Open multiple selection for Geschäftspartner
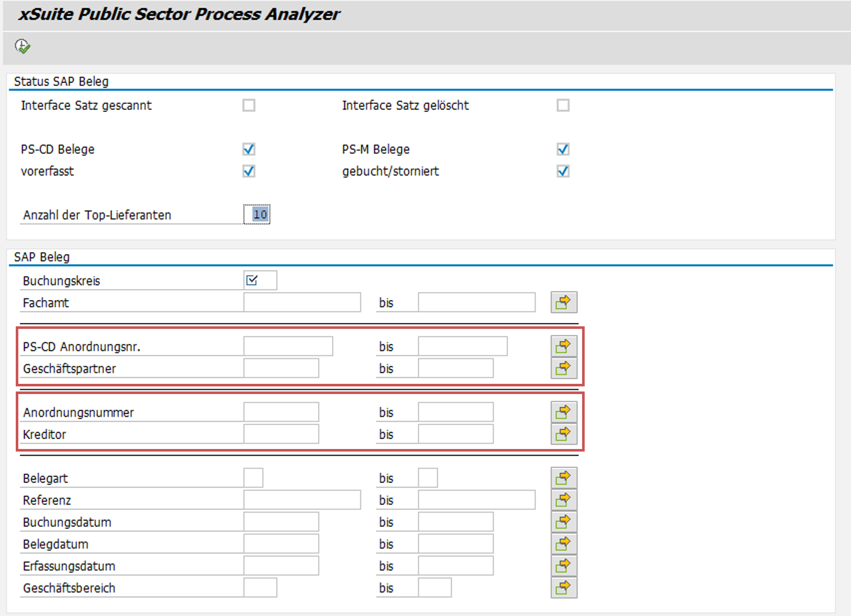The height and width of the screenshot is (616, 851). tap(563, 368)
